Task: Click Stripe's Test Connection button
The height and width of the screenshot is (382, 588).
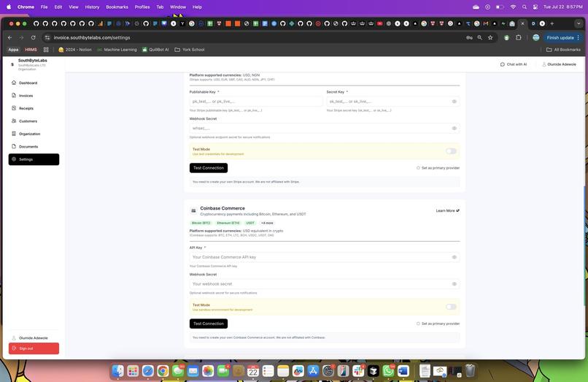Action: pyautogui.click(x=209, y=168)
